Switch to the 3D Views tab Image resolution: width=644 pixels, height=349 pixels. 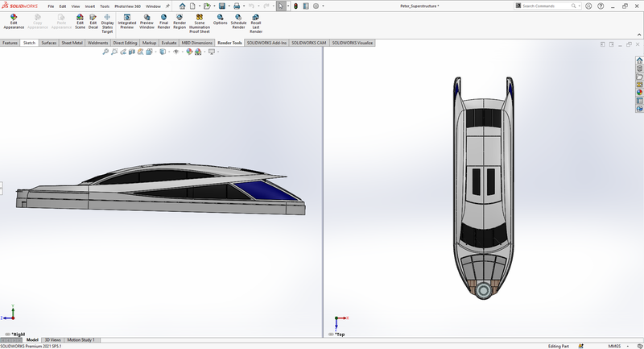point(52,340)
